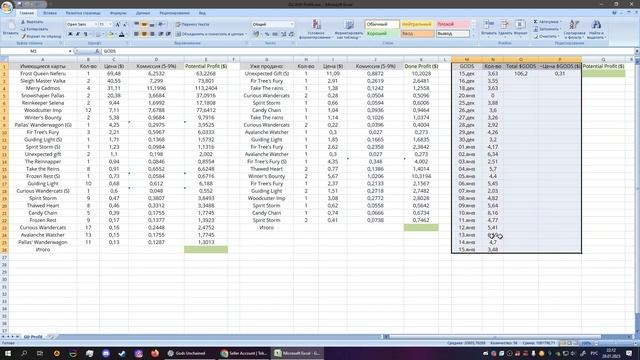640x360 pixels.
Task: Activate Формат по образцу painter
Action: coord(40,36)
